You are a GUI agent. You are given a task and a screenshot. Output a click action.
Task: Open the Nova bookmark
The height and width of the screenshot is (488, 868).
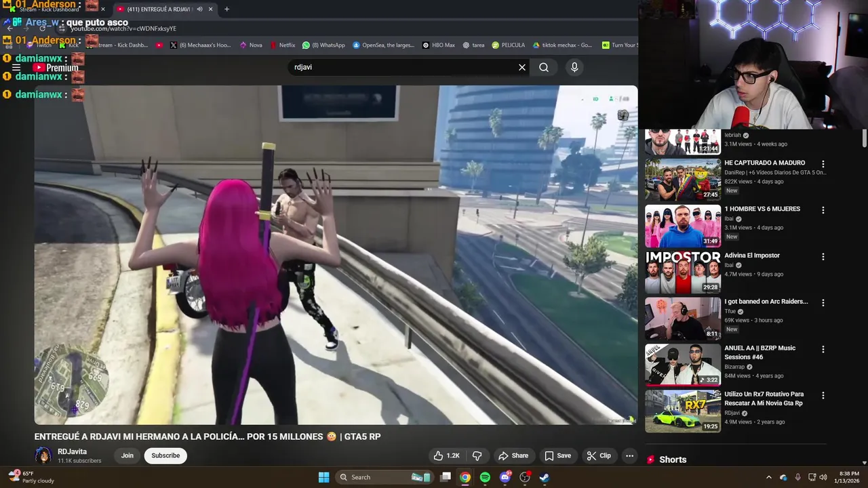coord(251,45)
